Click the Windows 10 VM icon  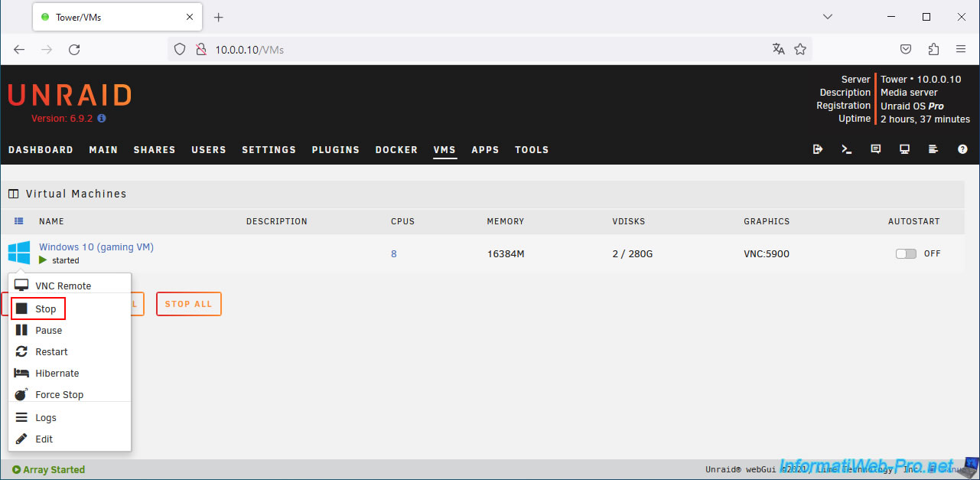(19, 253)
